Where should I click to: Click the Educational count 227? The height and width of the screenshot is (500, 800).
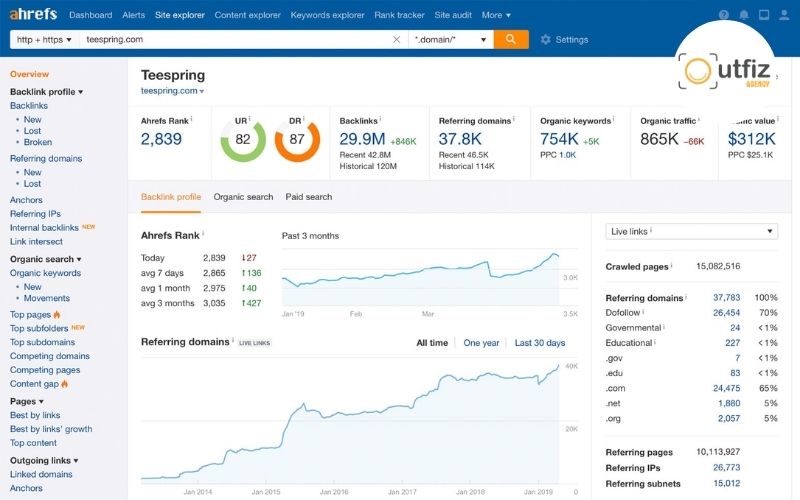[x=733, y=343]
